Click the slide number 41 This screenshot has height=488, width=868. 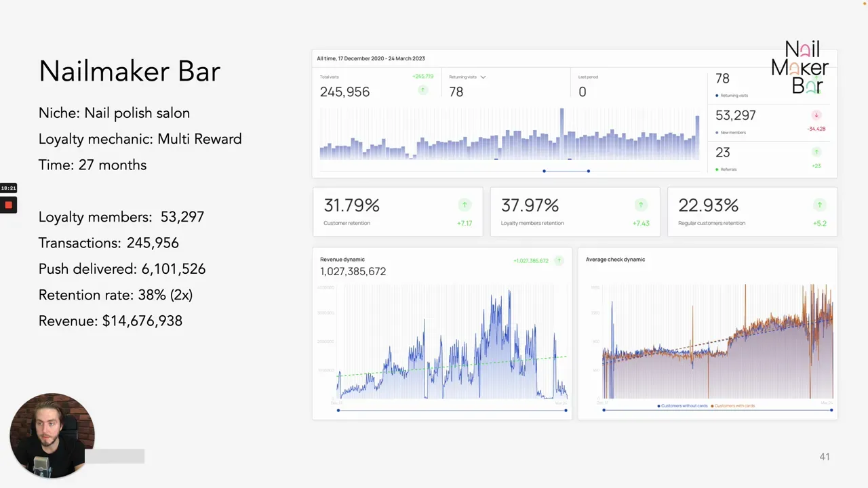coord(825,457)
